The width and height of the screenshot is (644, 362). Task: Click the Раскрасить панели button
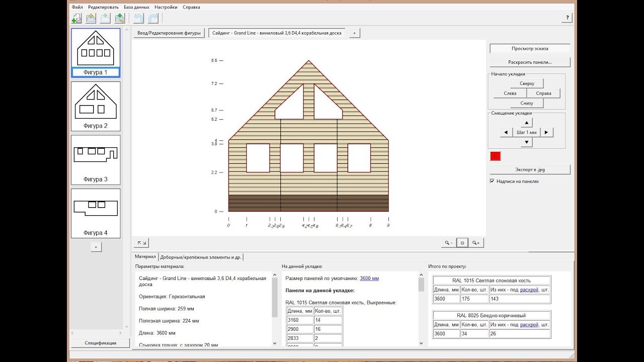[x=530, y=62]
